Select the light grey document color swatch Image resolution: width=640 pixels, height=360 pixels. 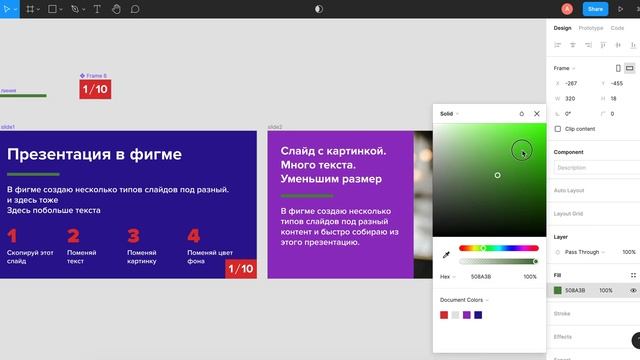[x=456, y=315]
